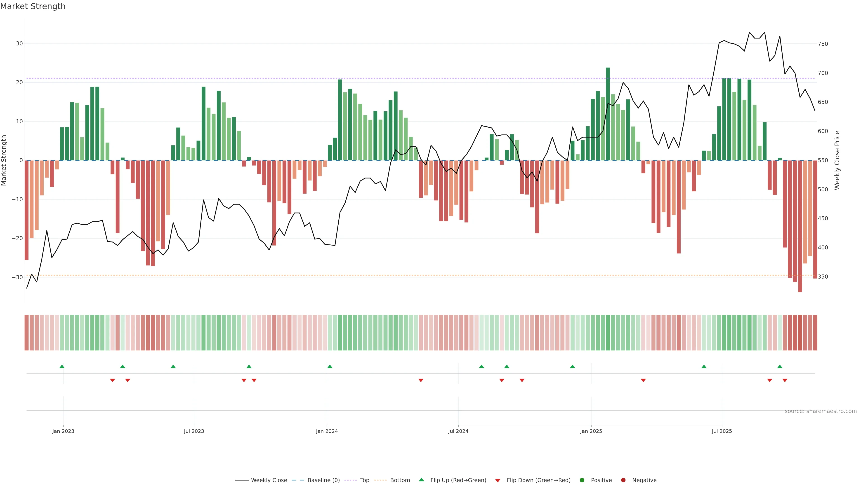Click the Market Strength chart title

[33, 6]
